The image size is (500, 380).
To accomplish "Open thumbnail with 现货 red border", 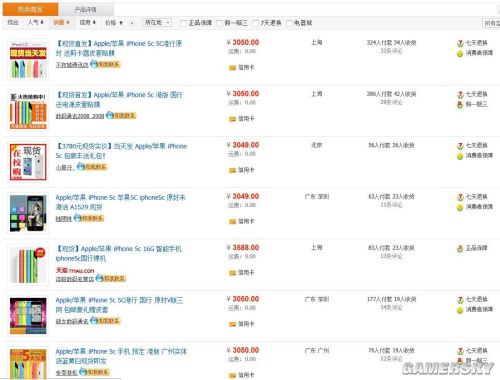I will click(x=28, y=162).
